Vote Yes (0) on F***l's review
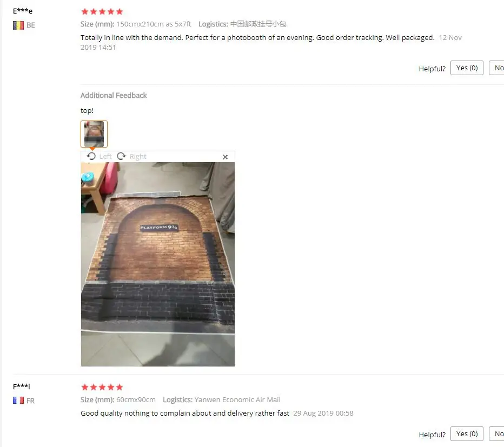 467,434
